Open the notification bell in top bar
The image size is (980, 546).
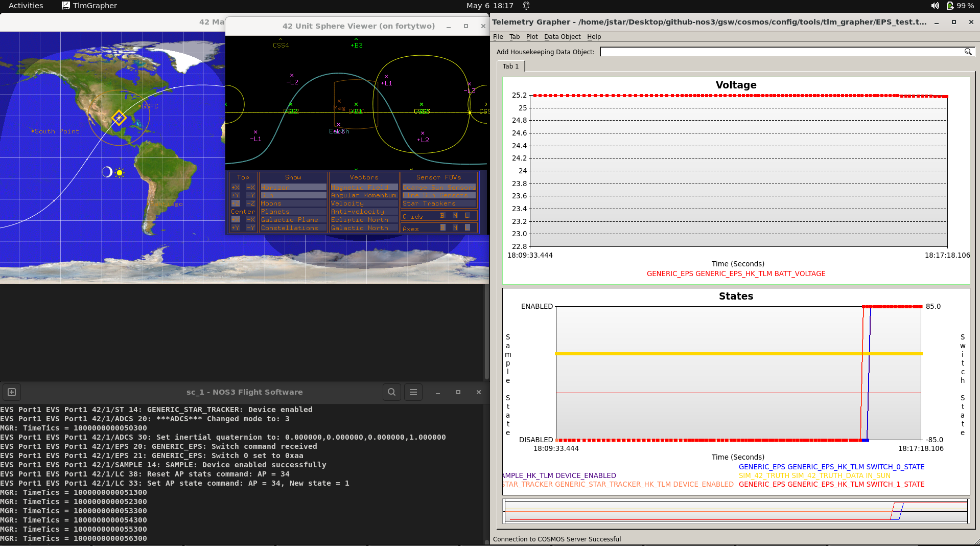526,6
